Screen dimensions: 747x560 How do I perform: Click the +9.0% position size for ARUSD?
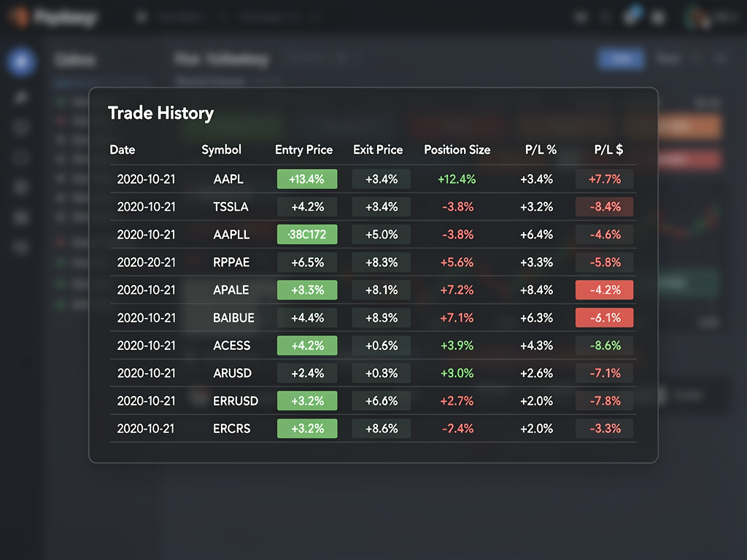tap(457, 373)
